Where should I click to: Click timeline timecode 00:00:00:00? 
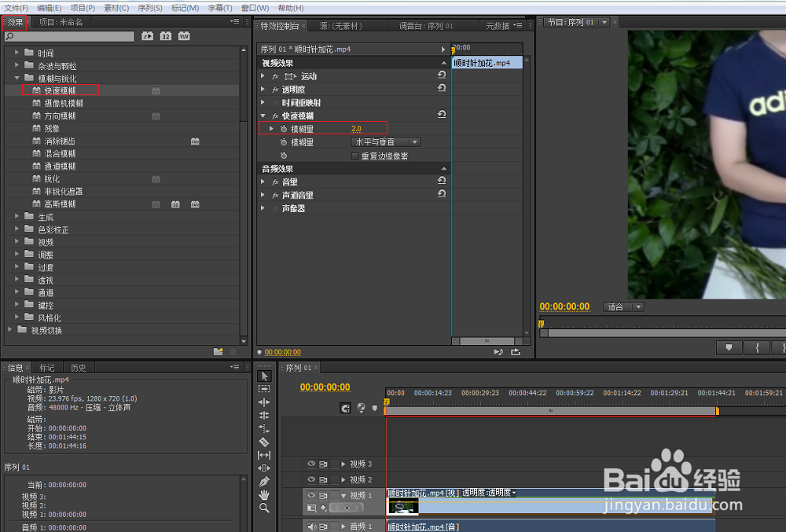click(325, 387)
